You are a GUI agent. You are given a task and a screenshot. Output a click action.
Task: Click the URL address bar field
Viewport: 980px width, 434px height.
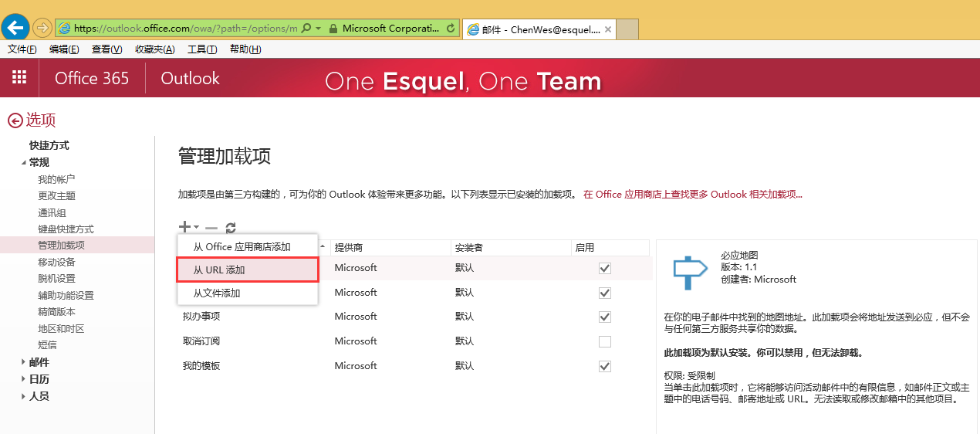pos(185,29)
